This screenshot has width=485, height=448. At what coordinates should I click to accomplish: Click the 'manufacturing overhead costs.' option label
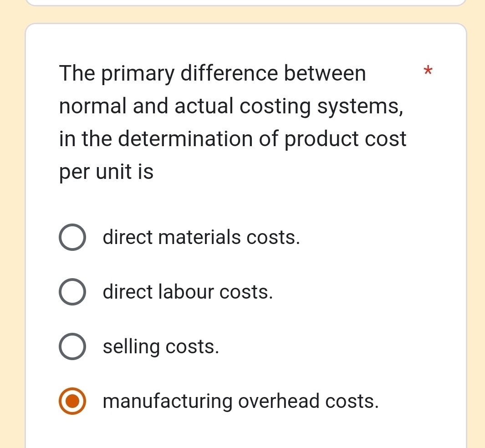click(241, 402)
